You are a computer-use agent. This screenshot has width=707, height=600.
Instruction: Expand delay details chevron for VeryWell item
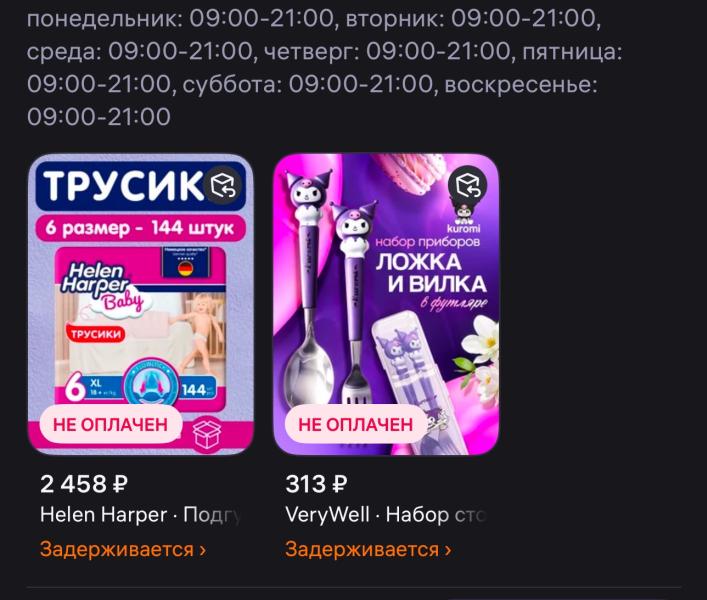[x=448, y=550]
